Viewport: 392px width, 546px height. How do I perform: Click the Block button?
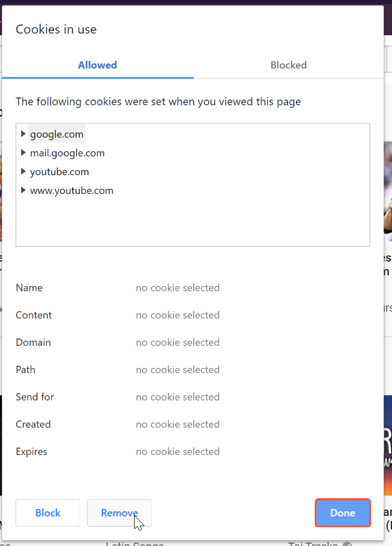[48, 513]
